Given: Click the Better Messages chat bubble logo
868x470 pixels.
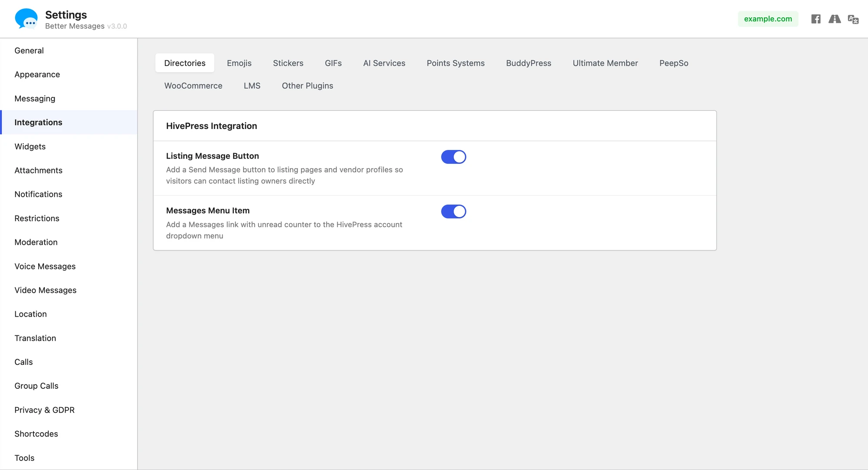Looking at the screenshot, I should coord(26,19).
